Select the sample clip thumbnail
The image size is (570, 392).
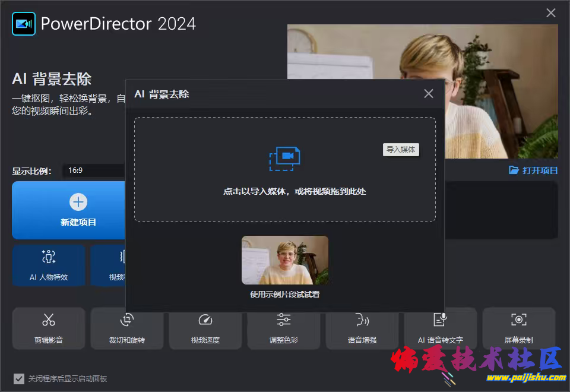pos(284,260)
